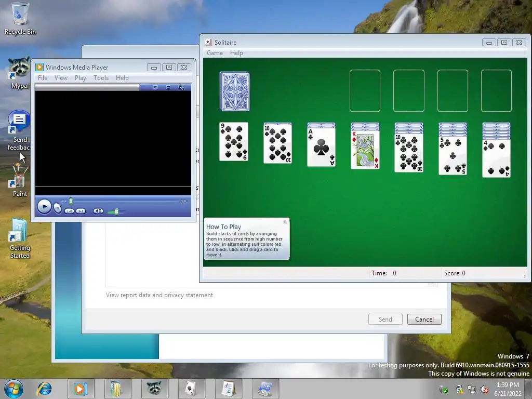
Task: Open the File menu in Media Player
Action: 43,78
